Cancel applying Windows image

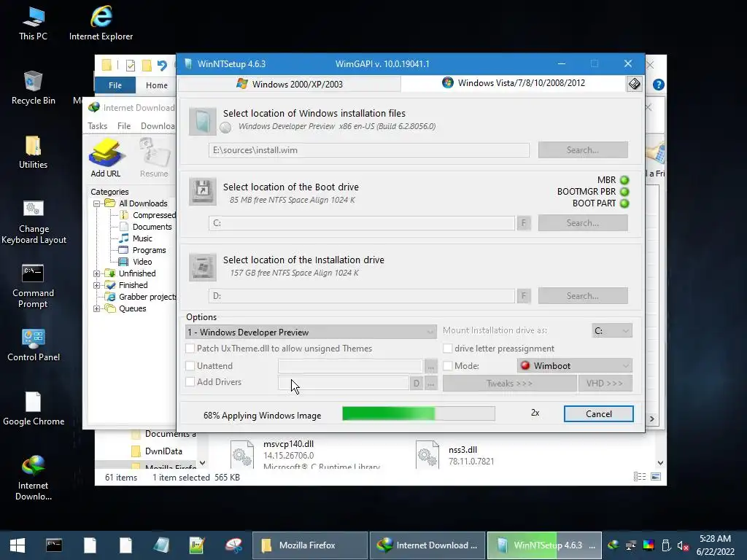tap(599, 414)
